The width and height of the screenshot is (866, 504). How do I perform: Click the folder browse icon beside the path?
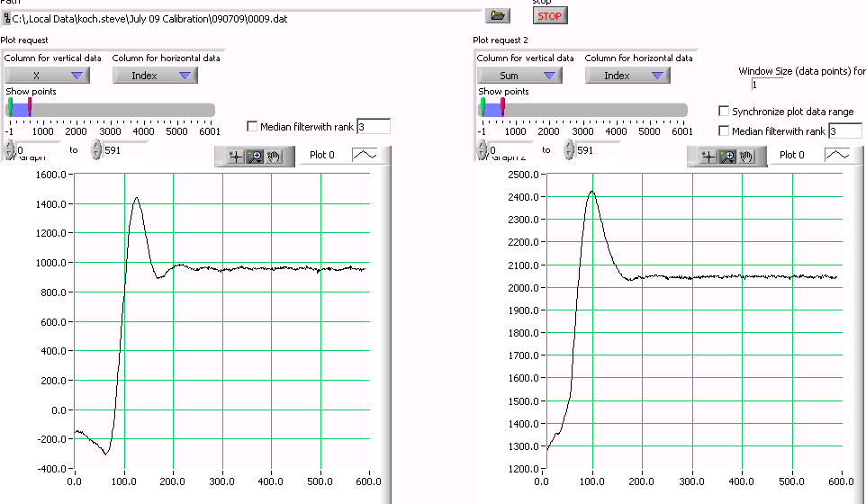[496, 15]
